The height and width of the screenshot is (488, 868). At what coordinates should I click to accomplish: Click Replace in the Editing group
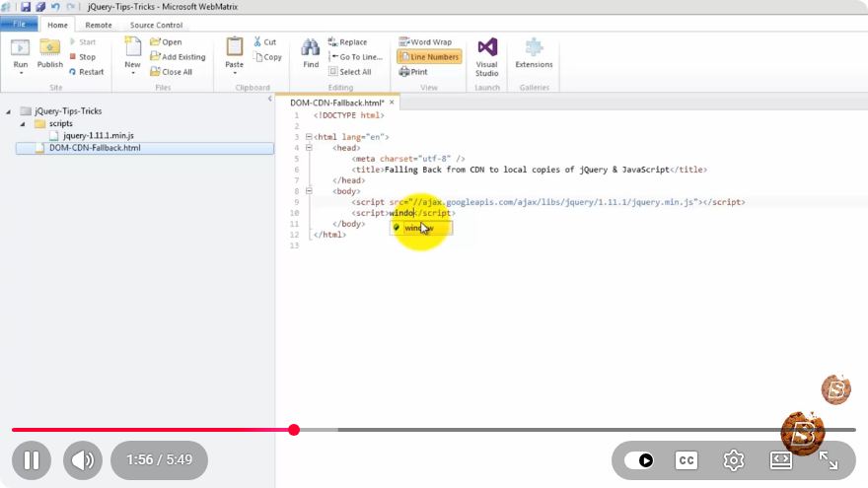(347, 42)
